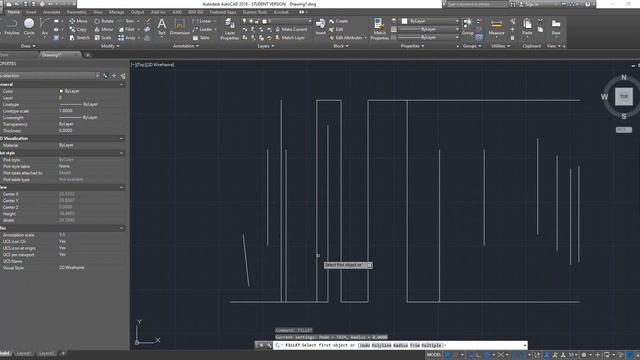The width and height of the screenshot is (640, 360).
Task: Insert a Table annotation
Action: (x=201, y=38)
